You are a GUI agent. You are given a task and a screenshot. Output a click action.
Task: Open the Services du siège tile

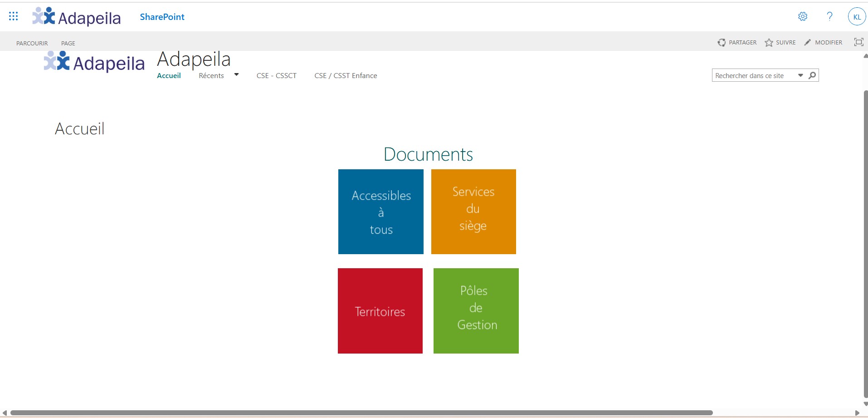click(x=473, y=212)
